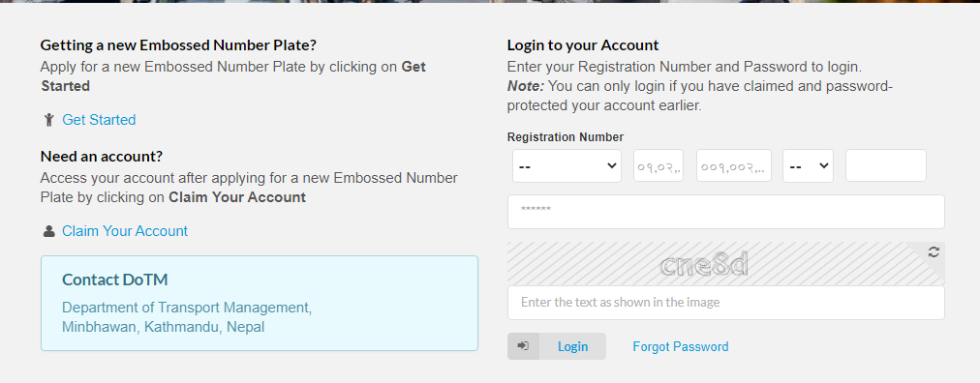Click the user icon beside Claim Your Account
The image size is (980, 383).
coord(48,231)
